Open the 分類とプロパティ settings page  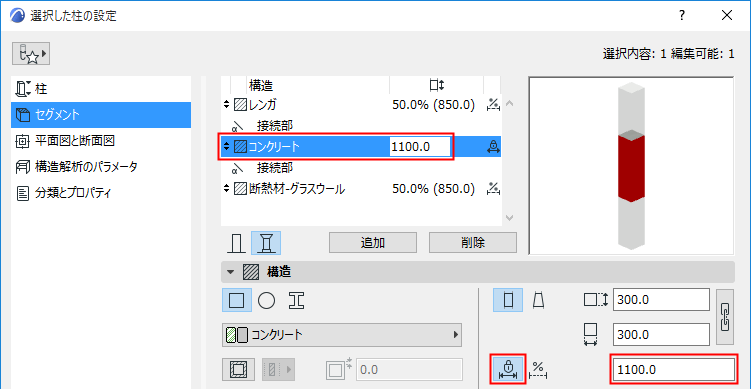[101, 193]
